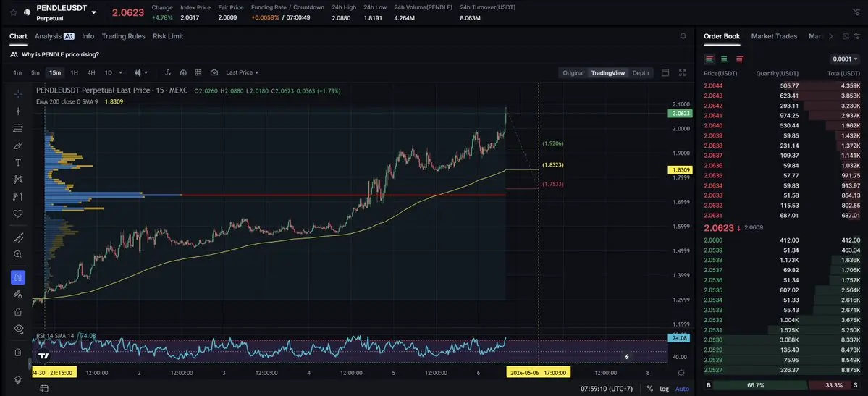Select the long/short position prediction tool

[17, 197]
